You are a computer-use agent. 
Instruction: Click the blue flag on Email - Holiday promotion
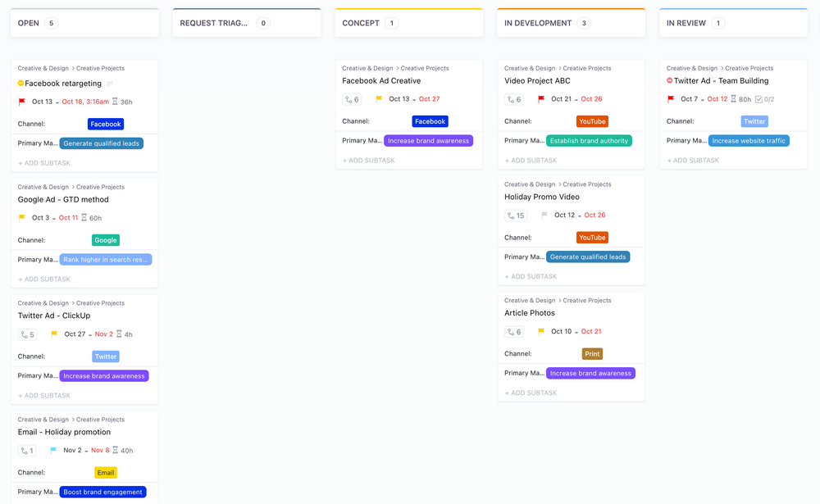point(52,450)
